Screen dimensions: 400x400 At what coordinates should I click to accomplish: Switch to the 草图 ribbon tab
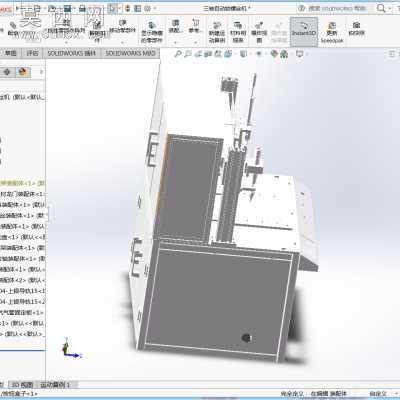pos(11,53)
